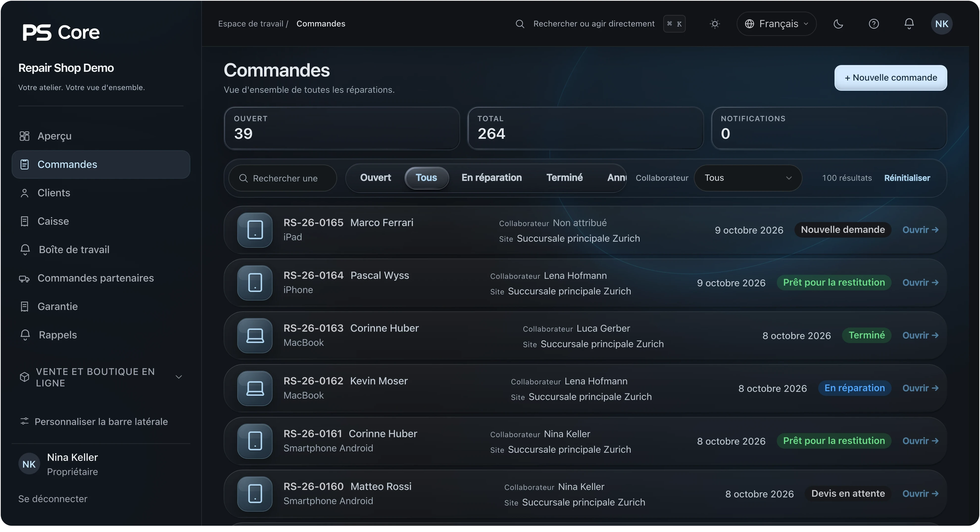Open Boîte de travail in sidebar

tap(101, 250)
